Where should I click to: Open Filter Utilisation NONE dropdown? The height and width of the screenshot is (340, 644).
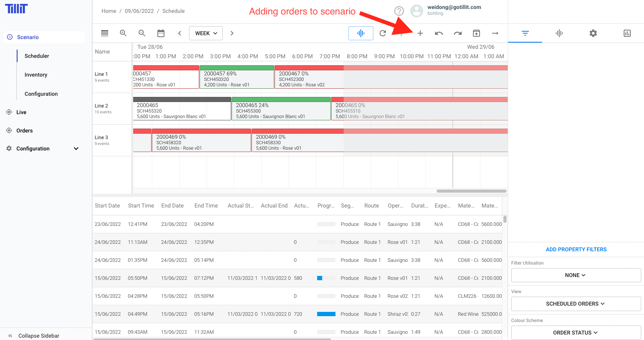(x=576, y=275)
